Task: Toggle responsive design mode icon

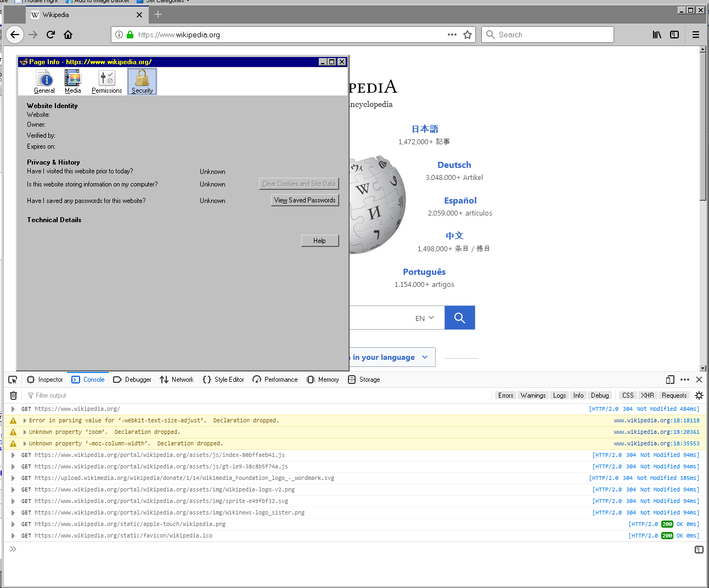Action: pyautogui.click(x=670, y=380)
